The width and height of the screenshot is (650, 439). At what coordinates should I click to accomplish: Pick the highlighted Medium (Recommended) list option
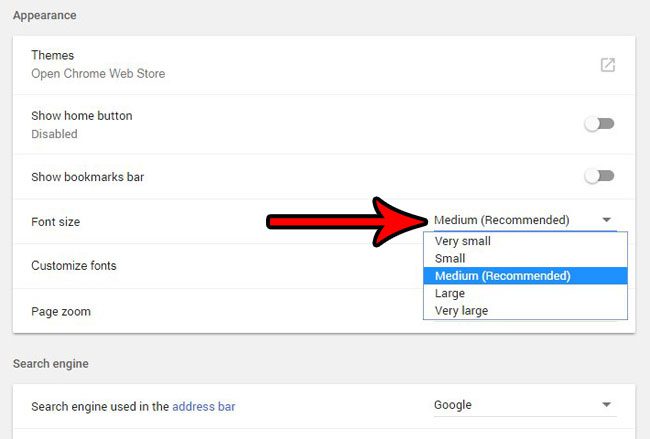pyautogui.click(x=503, y=276)
